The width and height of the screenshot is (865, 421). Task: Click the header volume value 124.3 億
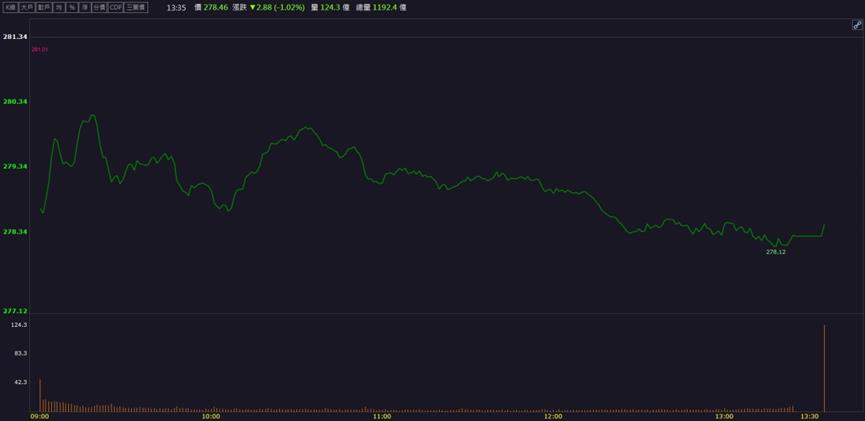coord(334,8)
